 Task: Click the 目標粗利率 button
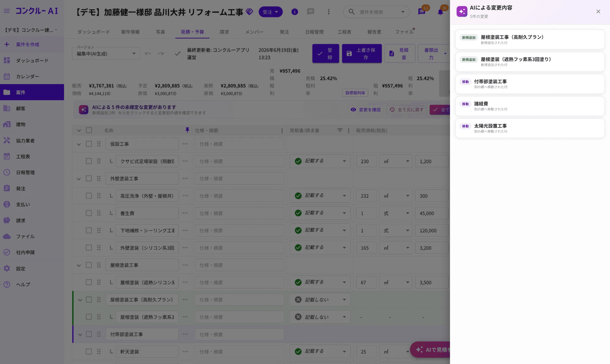(355, 93)
